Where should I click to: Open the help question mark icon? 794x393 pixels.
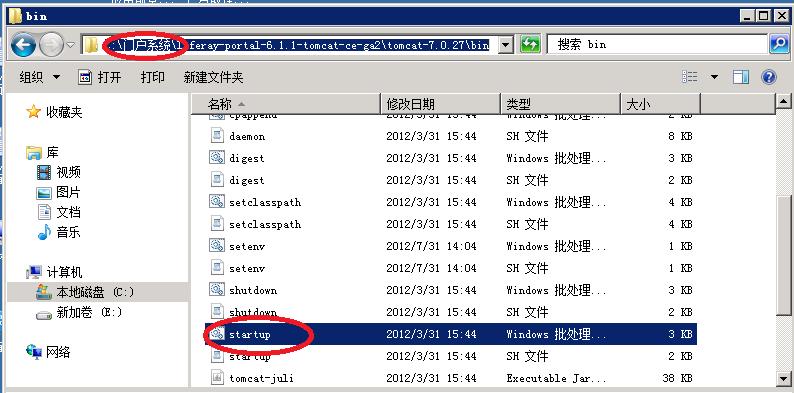click(769, 77)
